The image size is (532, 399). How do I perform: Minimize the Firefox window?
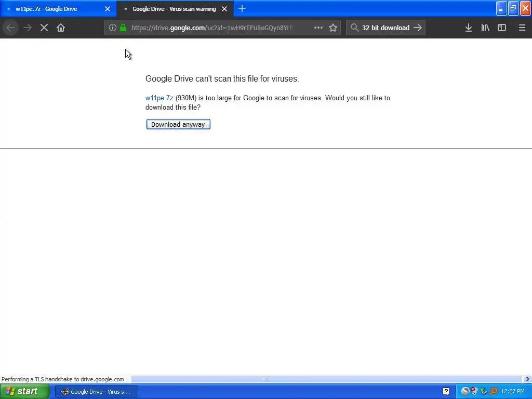[501, 8]
